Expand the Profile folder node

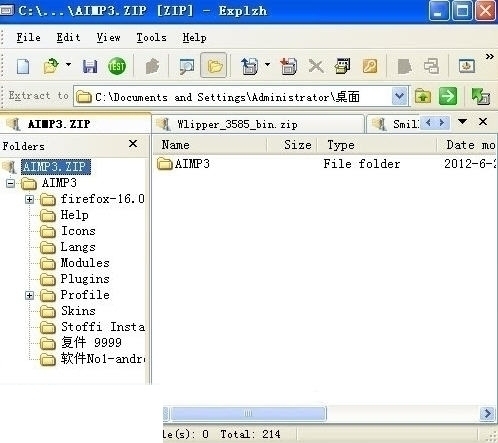coord(30,295)
